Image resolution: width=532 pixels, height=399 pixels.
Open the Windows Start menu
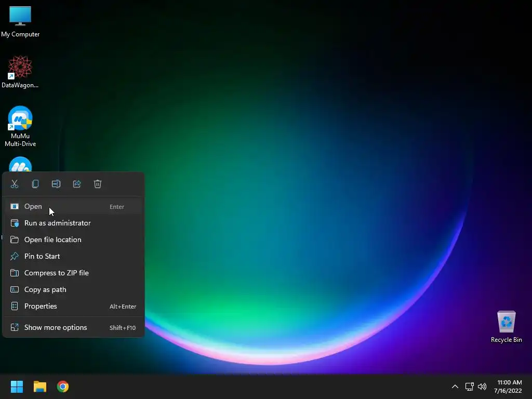[17, 387]
